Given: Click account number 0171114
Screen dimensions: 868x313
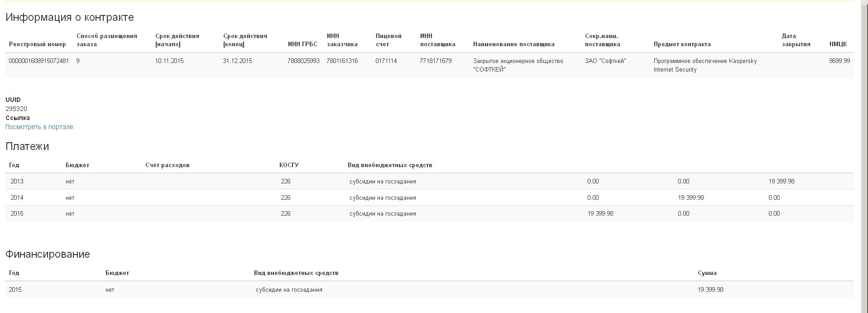Looking at the screenshot, I should coord(386,61).
